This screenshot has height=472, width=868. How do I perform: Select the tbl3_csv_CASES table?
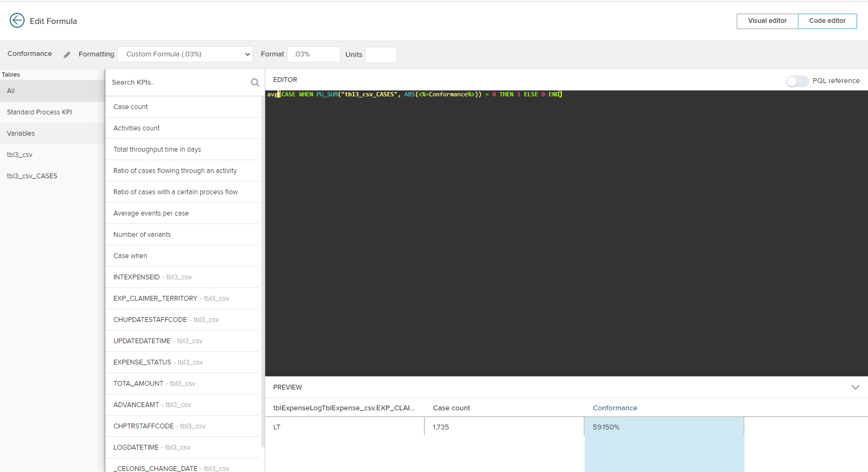point(52,176)
